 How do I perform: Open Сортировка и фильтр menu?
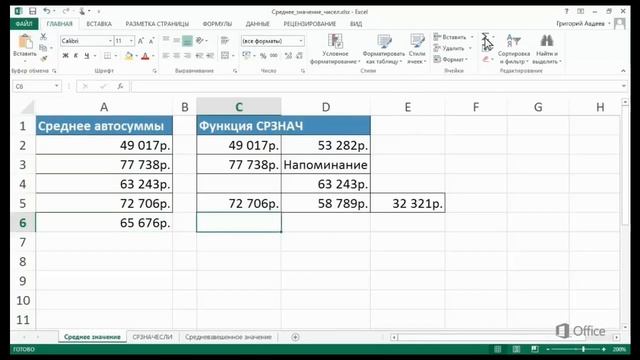pyautogui.click(x=514, y=49)
